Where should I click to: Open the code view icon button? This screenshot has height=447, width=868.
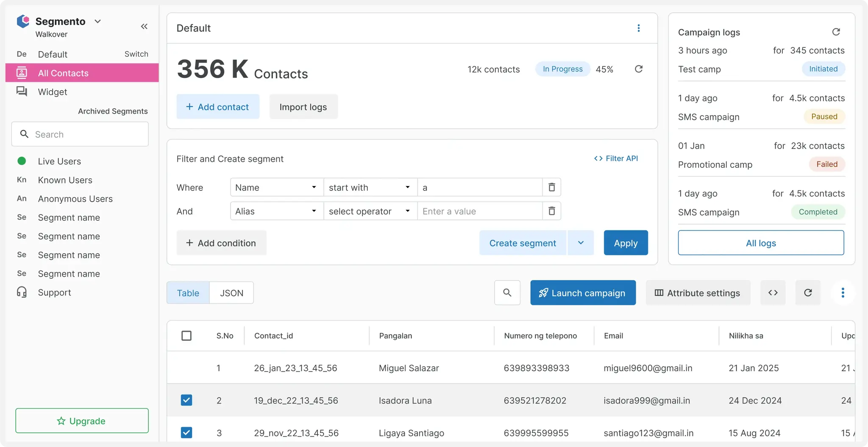click(773, 293)
